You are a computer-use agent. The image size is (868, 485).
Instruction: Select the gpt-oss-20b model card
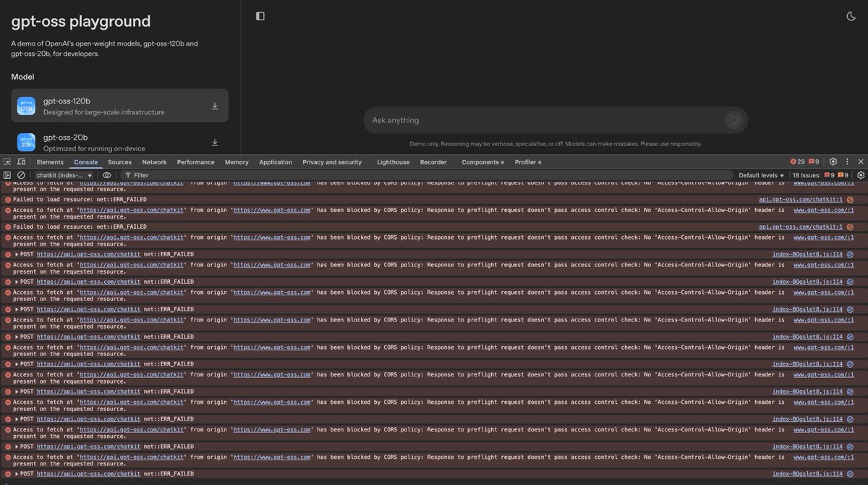(120, 141)
